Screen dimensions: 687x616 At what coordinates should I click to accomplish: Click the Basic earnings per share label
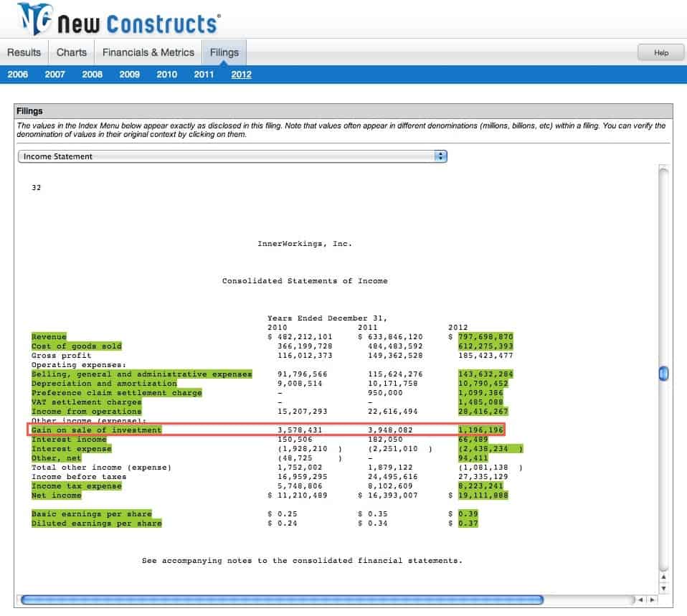pos(92,513)
